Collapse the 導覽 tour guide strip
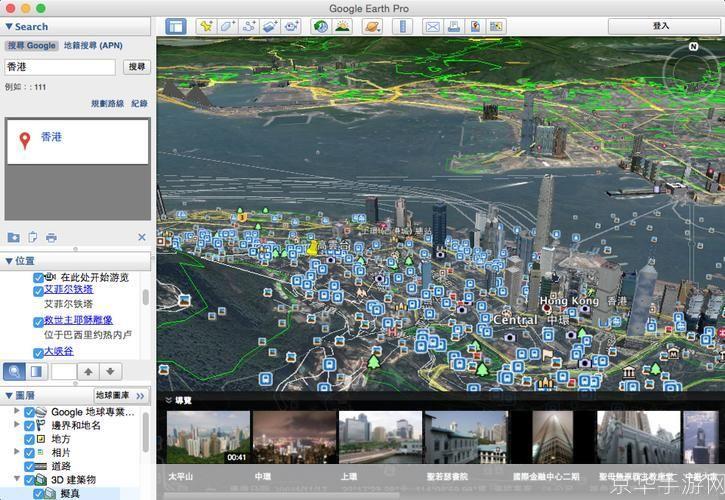 pos(169,401)
